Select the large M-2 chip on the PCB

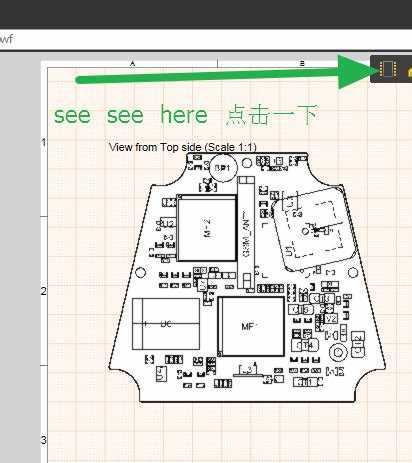[x=207, y=228]
